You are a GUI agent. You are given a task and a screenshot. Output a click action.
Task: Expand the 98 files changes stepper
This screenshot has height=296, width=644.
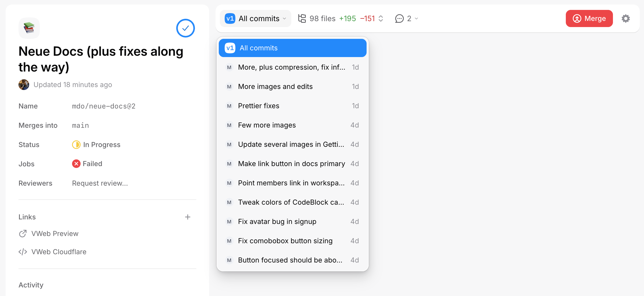click(x=381, y=18)
